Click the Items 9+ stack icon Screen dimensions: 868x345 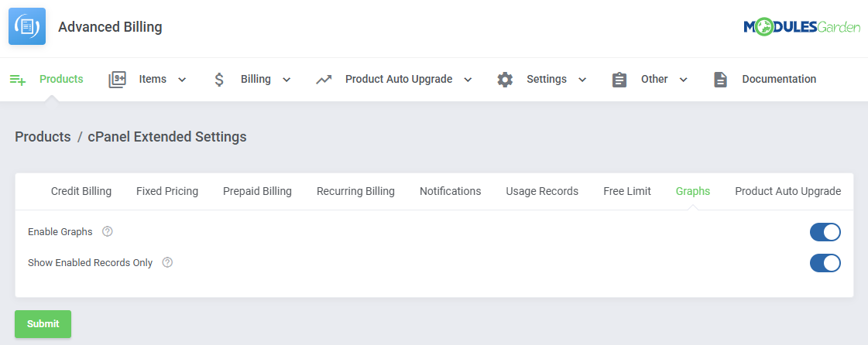[118, 80]
